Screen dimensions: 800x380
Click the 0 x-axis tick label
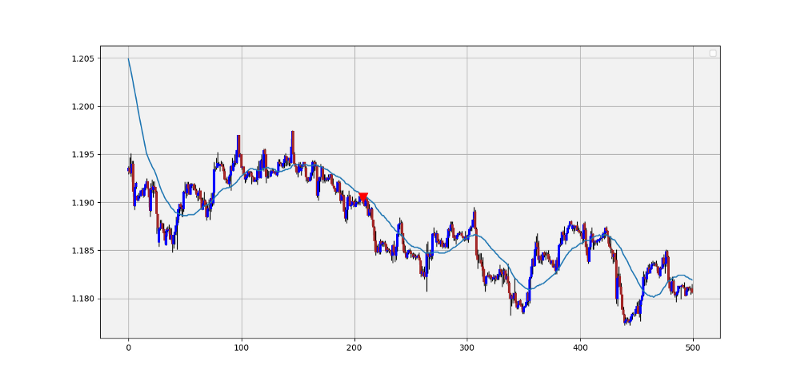point(128,348)
